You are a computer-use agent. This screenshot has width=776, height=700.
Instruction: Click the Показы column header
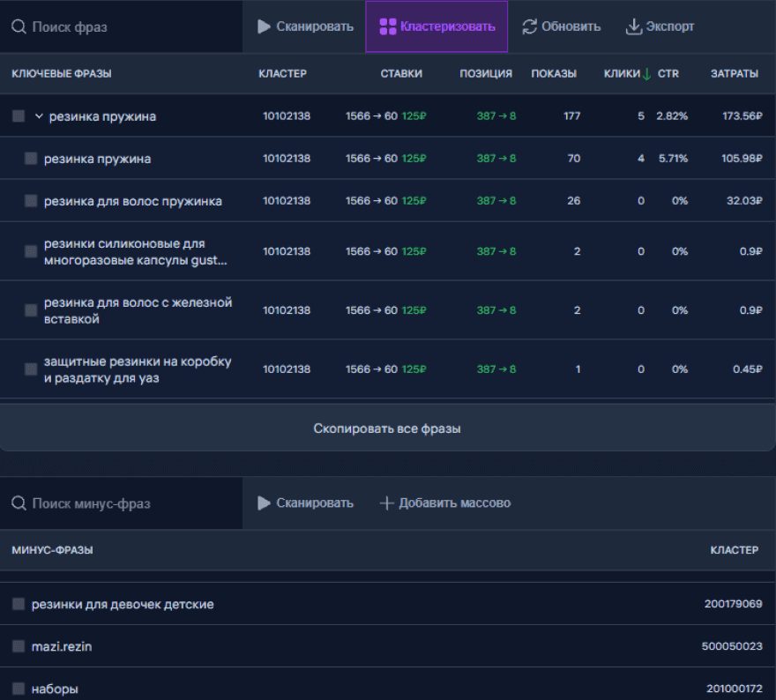tap(553, 74)
